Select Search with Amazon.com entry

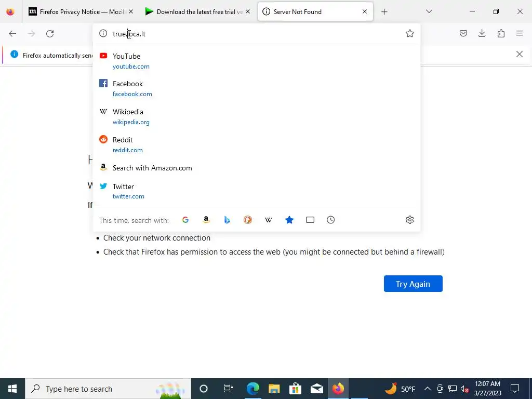[x=256, y=168]
